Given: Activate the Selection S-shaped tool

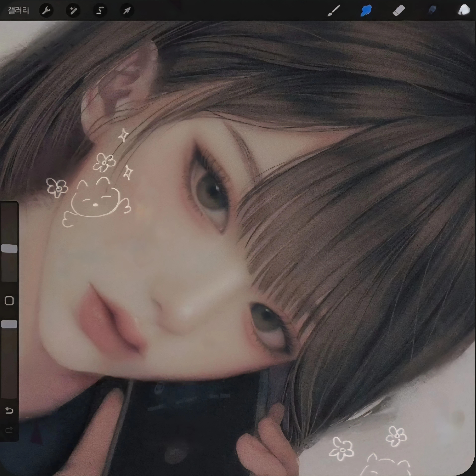Looking at the screenshot, I should tap(100, 11).
